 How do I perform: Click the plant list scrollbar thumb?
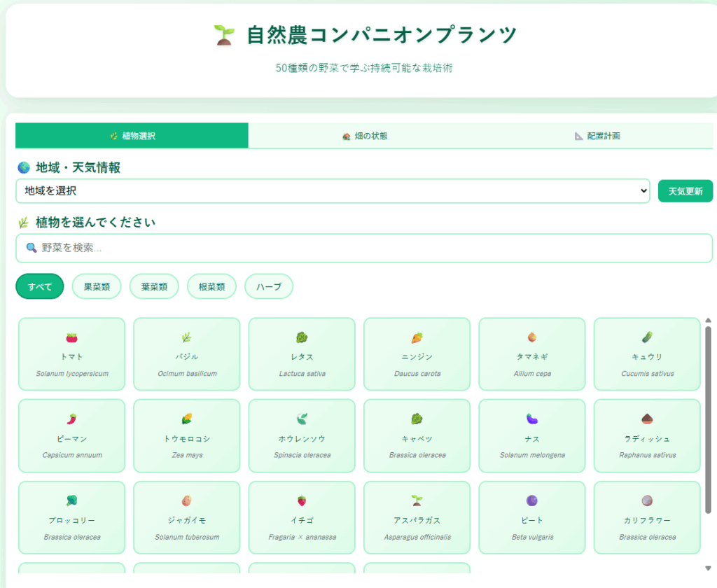(708, 420)
